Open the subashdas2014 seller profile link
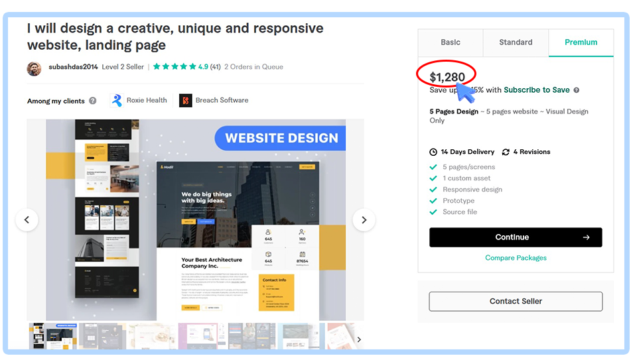Viewport: 633px width, 364px height. click(x=73, y=67)
